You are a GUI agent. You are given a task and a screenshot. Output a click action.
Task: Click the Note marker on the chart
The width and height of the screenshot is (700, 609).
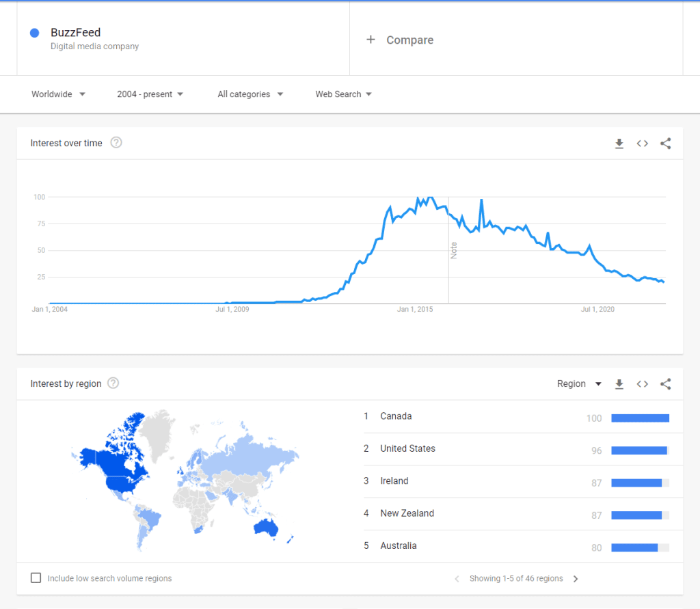click(x=453, y=250)
